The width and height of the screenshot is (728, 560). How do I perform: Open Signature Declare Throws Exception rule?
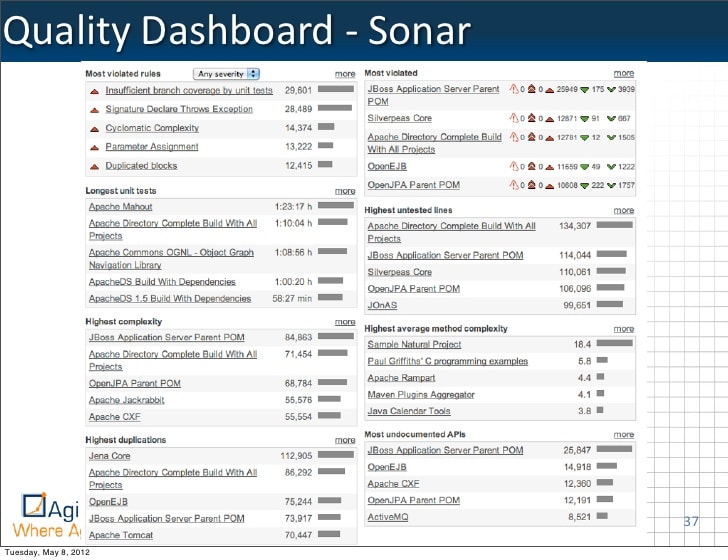[x=179, y=109]
